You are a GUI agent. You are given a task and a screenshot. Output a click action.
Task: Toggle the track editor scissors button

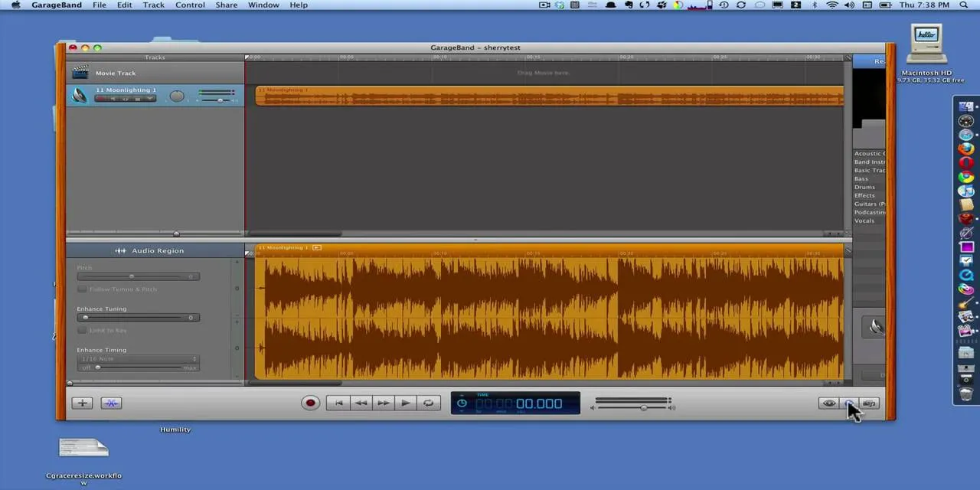(111, 403)
